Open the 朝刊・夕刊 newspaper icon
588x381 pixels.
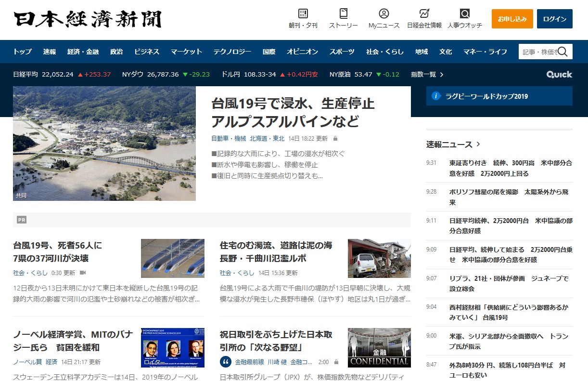[x=303, y=13]
